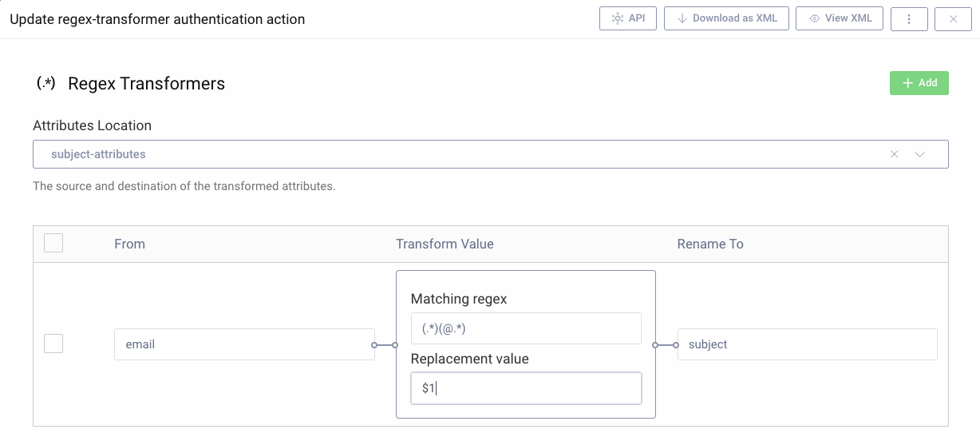Click the View XML button
This screenshot has height=441, width=980.
click(840, 18)
